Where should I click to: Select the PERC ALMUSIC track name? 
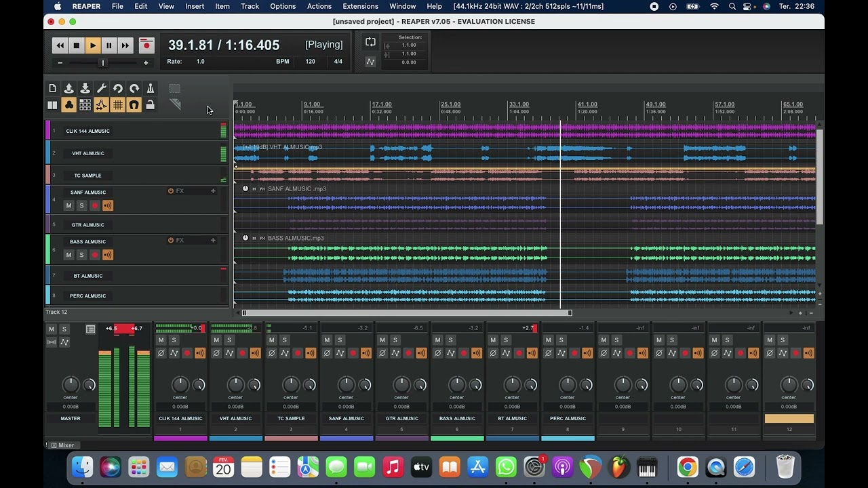[x=87, y=296]
